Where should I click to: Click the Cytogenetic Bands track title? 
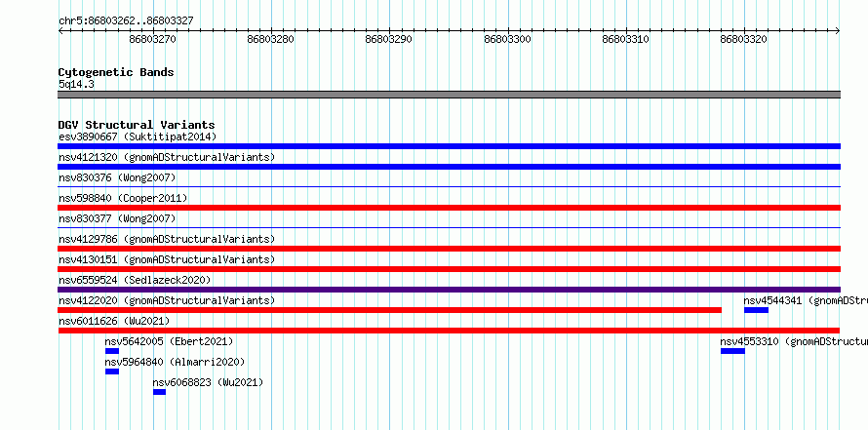click(116, 72)
